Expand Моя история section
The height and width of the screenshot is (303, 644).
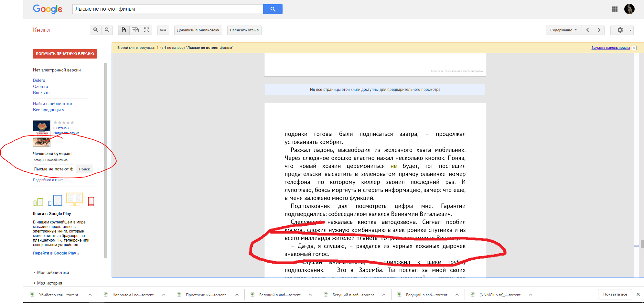pyautogui.click(x=49, y=283)
